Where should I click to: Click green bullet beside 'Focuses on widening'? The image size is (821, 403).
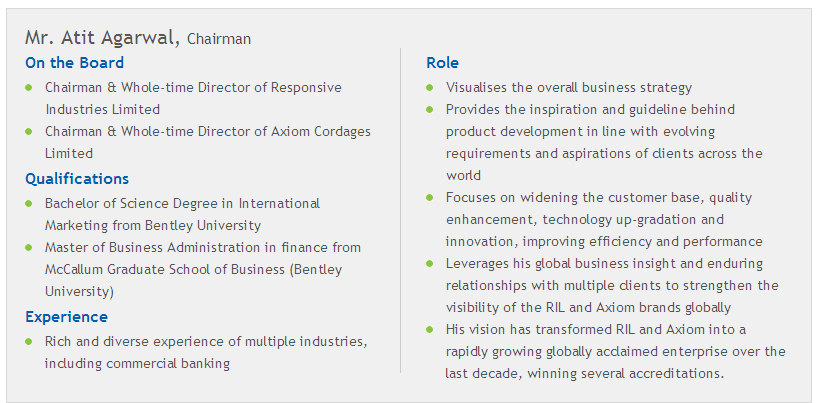(430, 197)
